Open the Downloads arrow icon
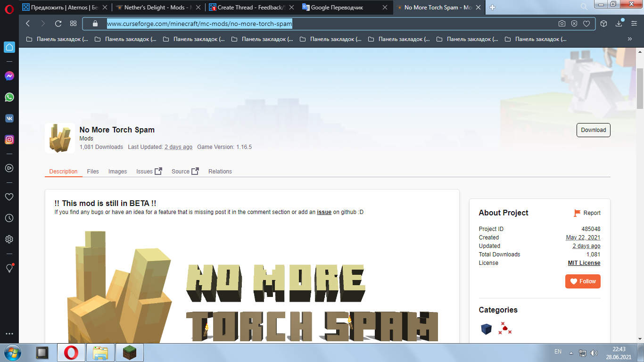Viewport: 644px width, 362px height. tap(619, 24)
